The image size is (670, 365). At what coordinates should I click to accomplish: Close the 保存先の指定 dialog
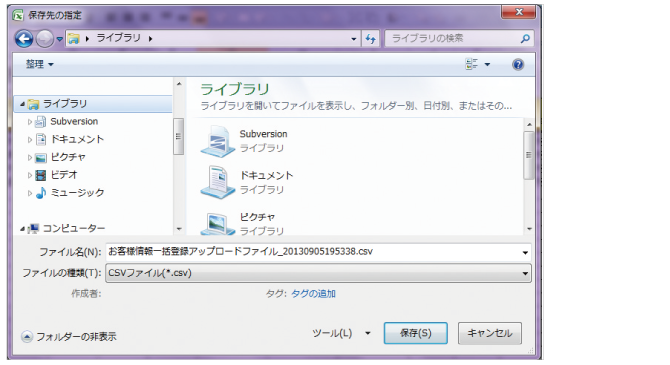coord(519,12)
